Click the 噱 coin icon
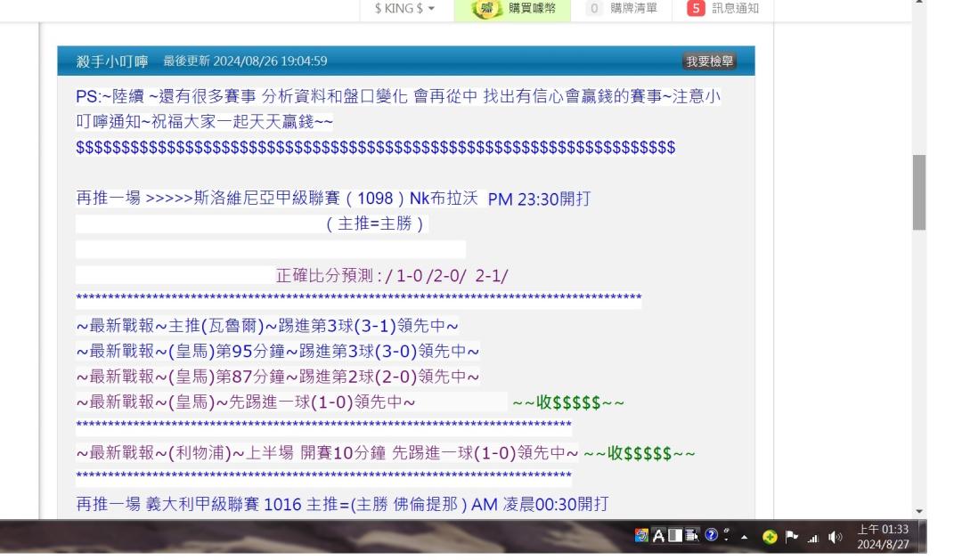The width and height of the screenshot is (962, 560). coord(486,9)
